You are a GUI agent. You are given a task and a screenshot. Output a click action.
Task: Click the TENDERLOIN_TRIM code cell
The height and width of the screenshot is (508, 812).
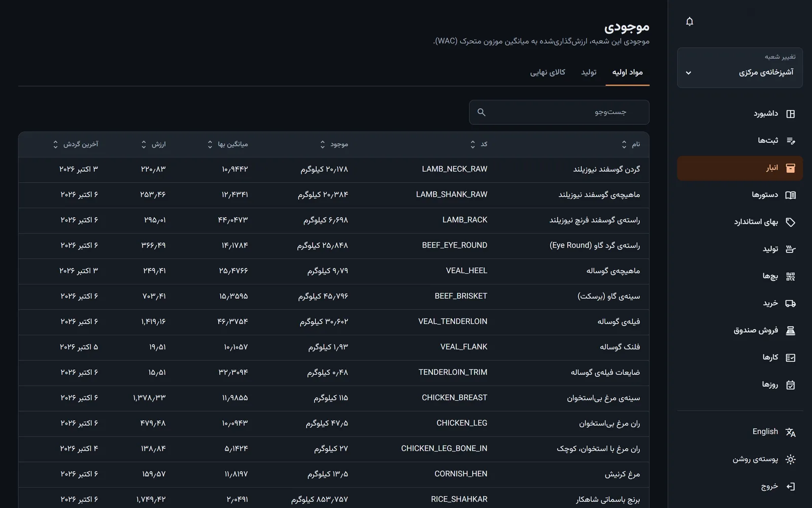tap(453, 372)
